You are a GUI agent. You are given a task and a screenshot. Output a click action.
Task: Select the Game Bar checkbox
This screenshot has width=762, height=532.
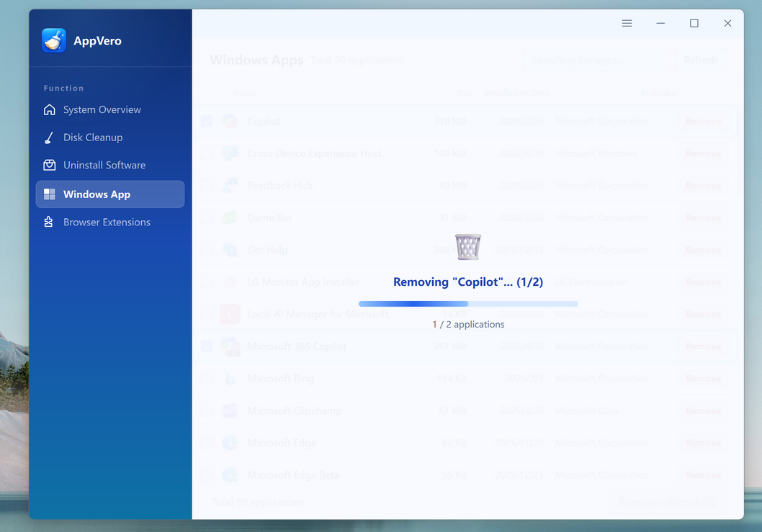[207, 217]
